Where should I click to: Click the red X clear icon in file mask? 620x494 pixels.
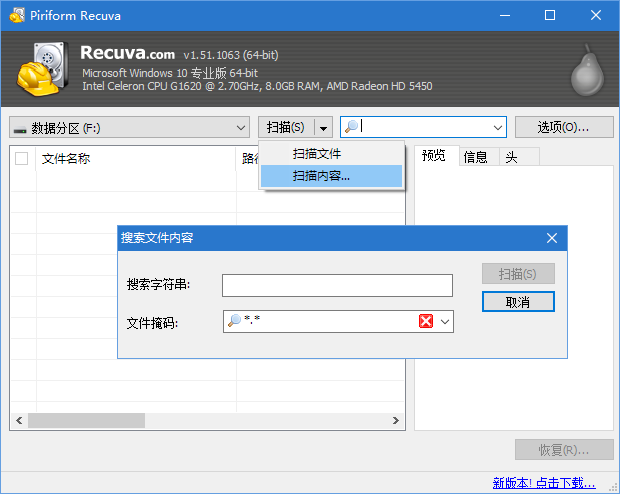(426, 321)
